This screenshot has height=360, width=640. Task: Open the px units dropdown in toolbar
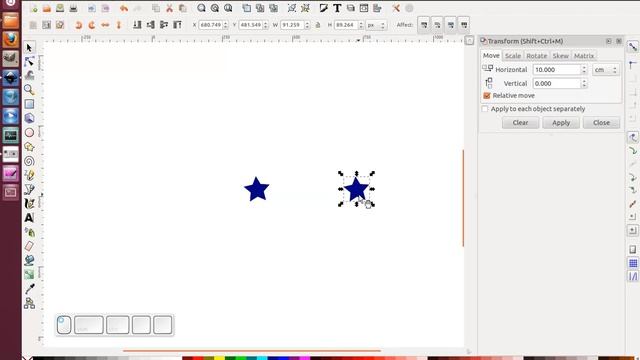[376, 25]
